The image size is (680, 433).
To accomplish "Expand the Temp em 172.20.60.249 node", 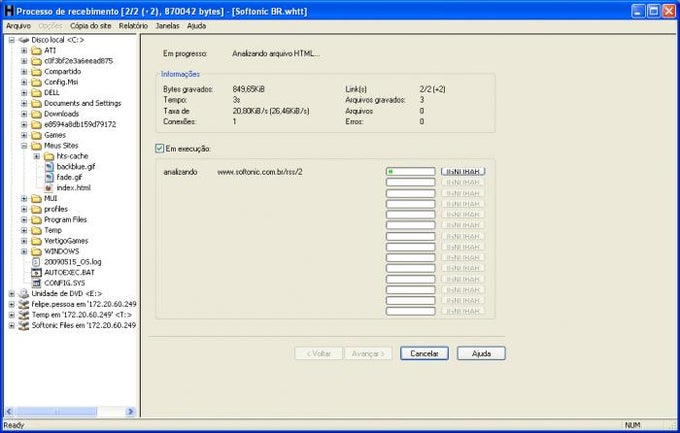I will tap(12, 315).
